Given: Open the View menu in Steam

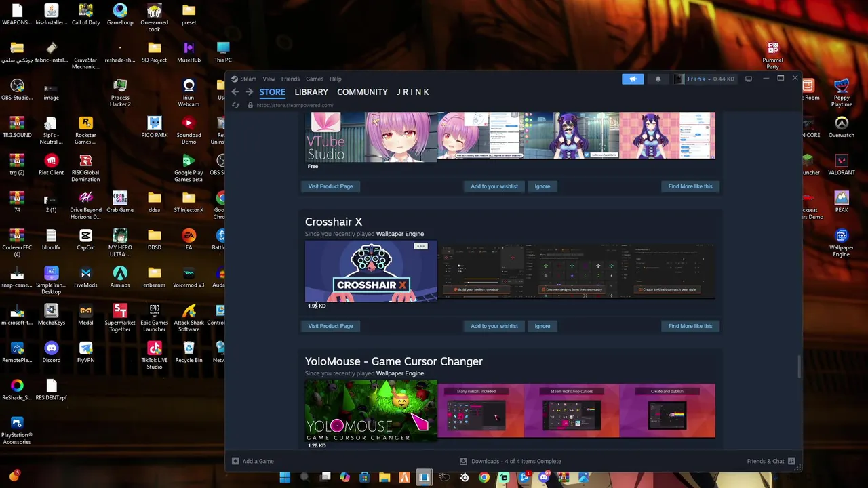Looking at the screenshot, I should click(269, 79).
